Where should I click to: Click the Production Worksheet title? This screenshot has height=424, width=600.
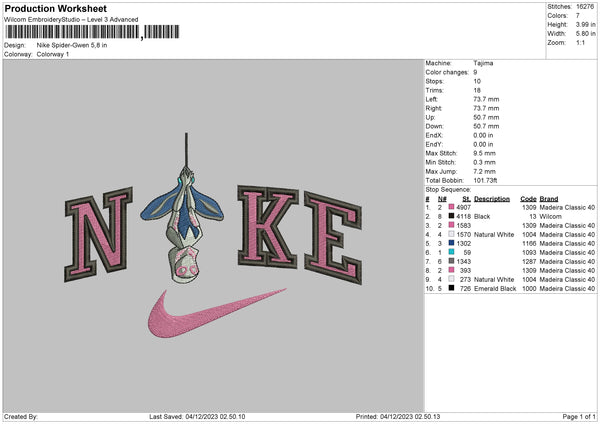55,8
